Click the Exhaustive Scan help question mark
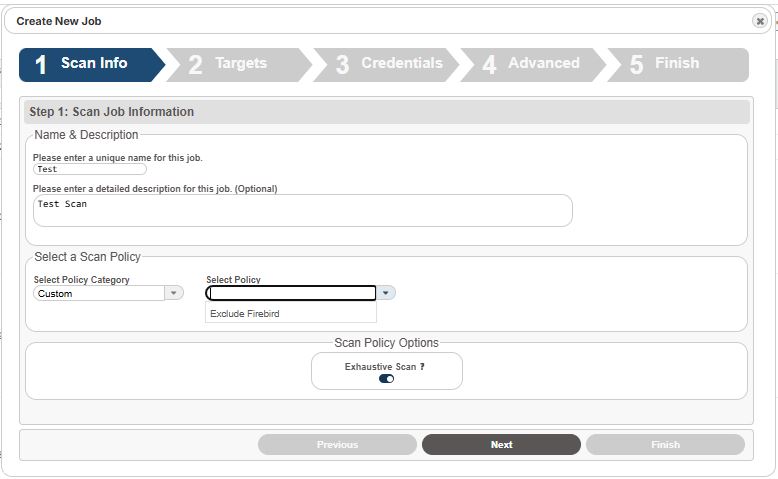Image resolution: width=778 pixels, height=479 pixels. tap(422, 367)
